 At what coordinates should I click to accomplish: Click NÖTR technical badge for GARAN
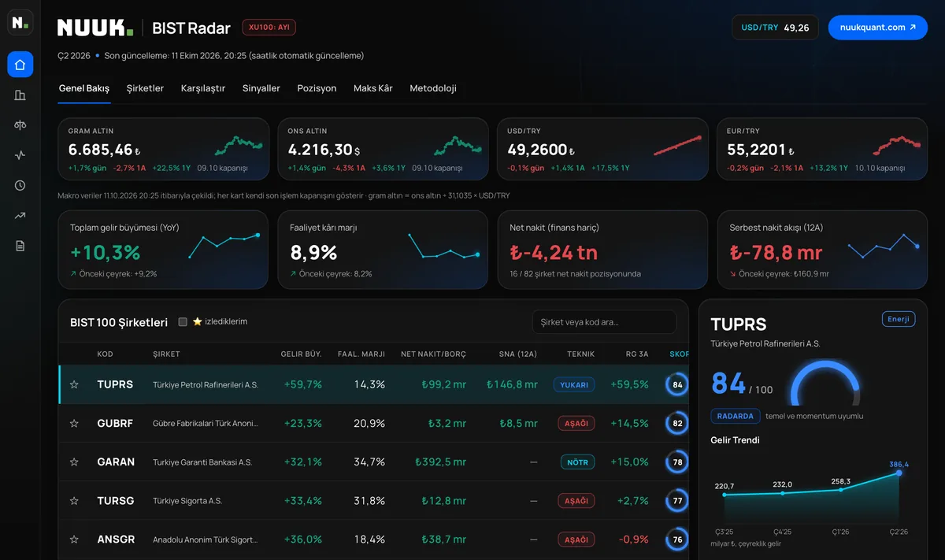(x=577, y=462)
